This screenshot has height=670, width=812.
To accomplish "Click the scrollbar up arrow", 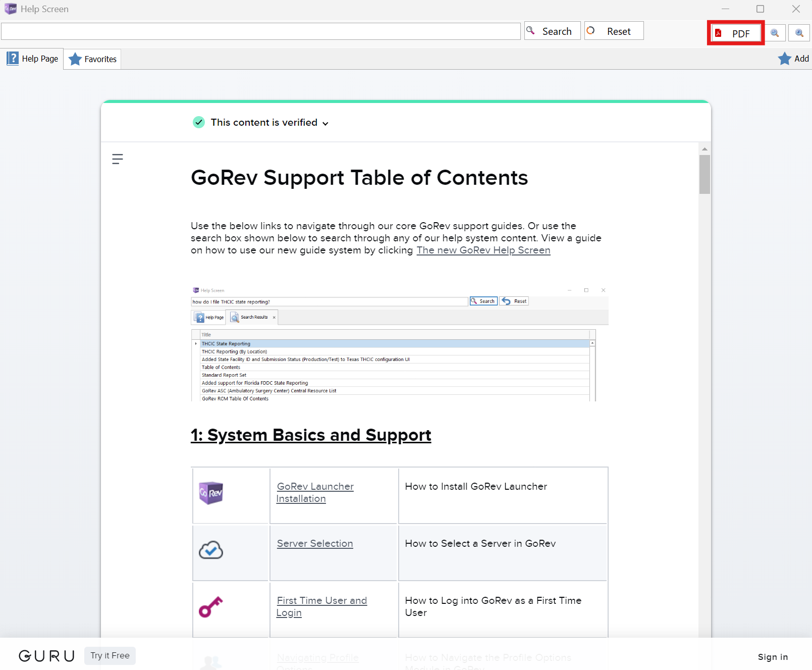I will pyautogui.click(x=705, y=149).
